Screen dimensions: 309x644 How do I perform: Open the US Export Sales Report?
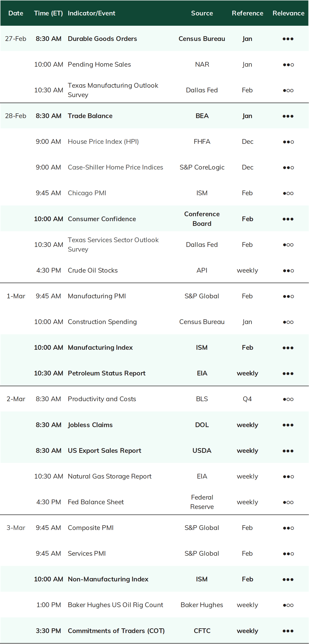(105, 451)
